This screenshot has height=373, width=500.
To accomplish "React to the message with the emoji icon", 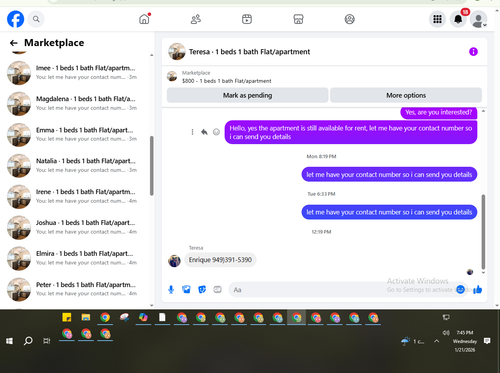I will click(216, 132).
